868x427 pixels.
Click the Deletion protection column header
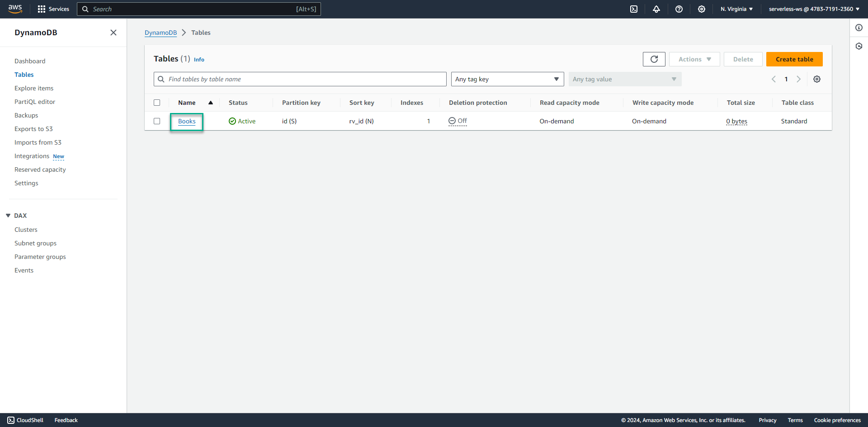pyautogui.click(x=478, y=103)
